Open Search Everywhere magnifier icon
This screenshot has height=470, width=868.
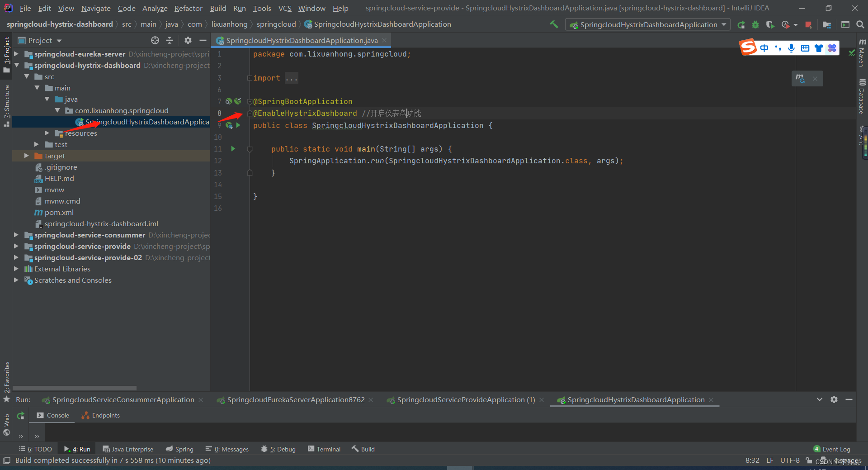(860, 25)
